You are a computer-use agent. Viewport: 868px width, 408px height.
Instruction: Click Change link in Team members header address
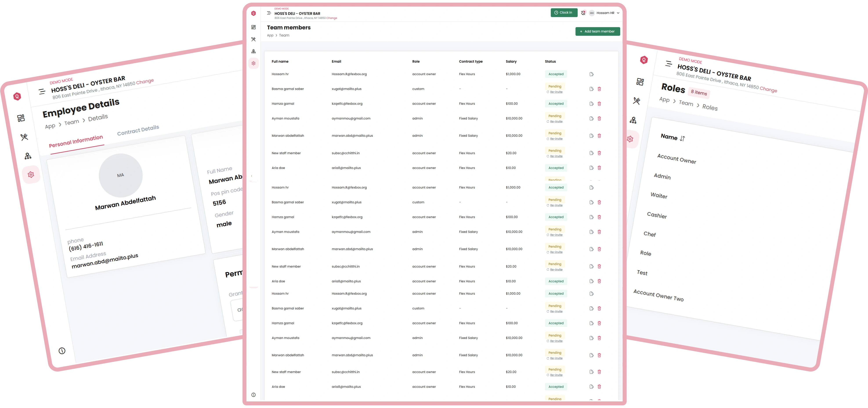tap(332, 18)
